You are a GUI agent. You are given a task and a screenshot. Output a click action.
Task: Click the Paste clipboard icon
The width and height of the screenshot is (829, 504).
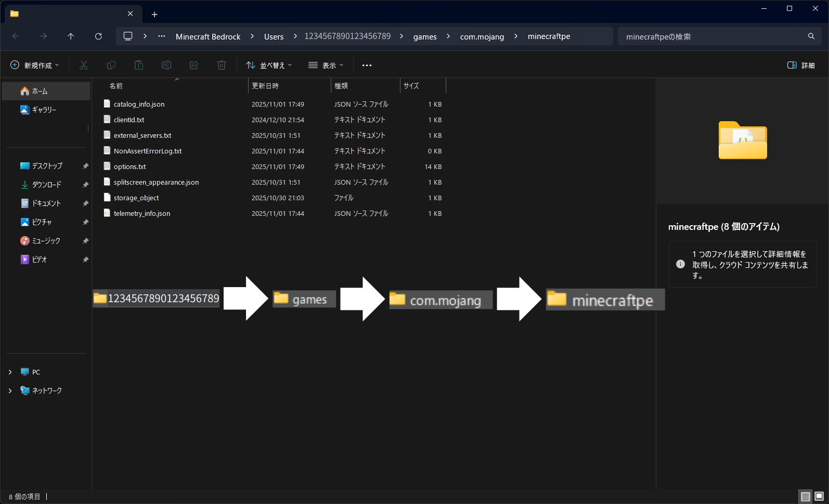tap(139, 65)
